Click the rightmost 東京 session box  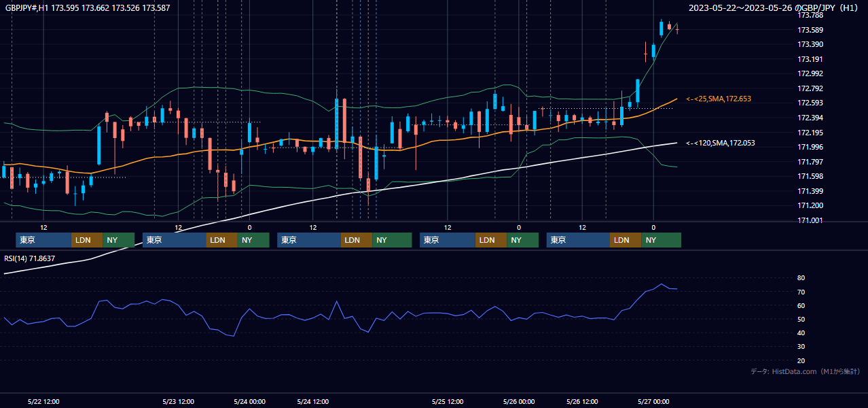click(578, 240)
